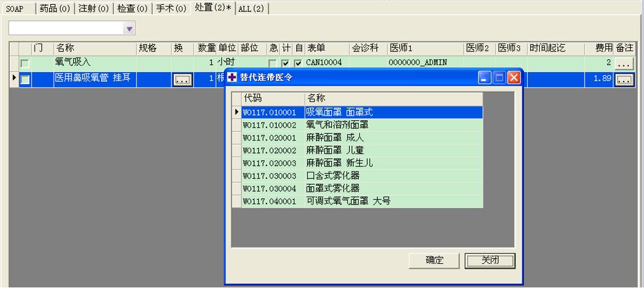Open the 检查 (0) tab

(x=132, y=8)
